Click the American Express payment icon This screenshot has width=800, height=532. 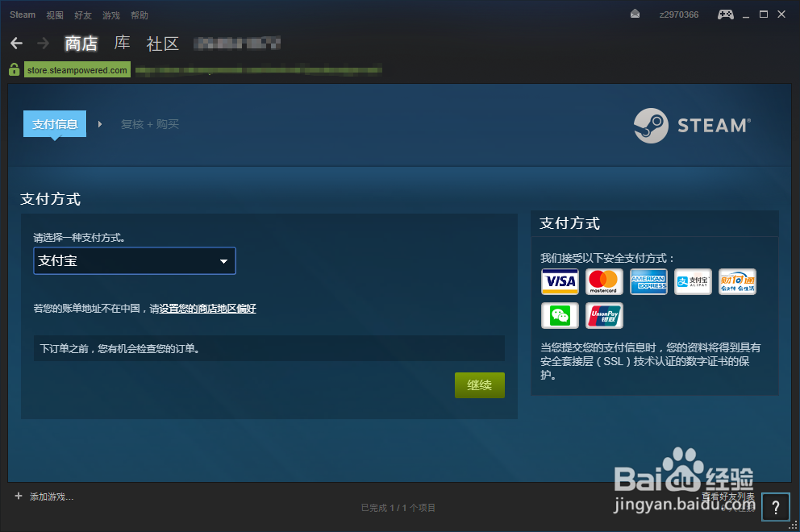pyautogui.click(x=648, y=281)
